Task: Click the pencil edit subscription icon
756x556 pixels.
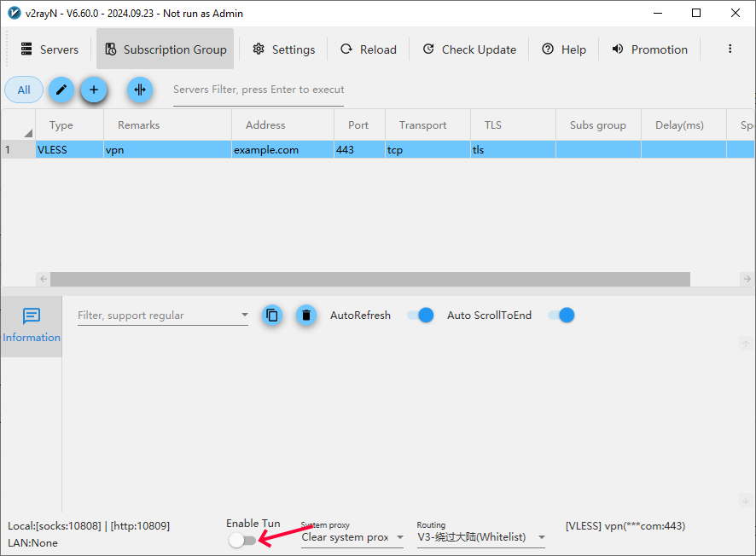Action: 61,90
